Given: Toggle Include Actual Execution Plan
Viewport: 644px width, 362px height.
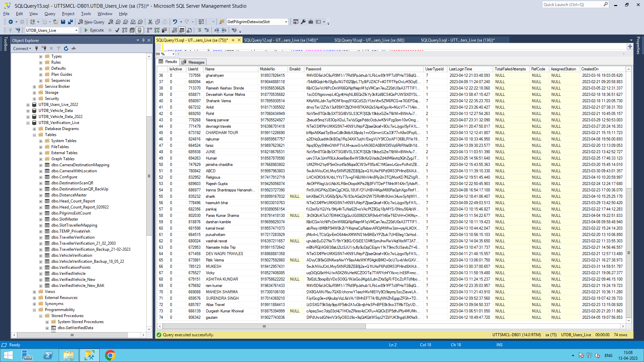Looking at the screenshot, I should 150,31.
